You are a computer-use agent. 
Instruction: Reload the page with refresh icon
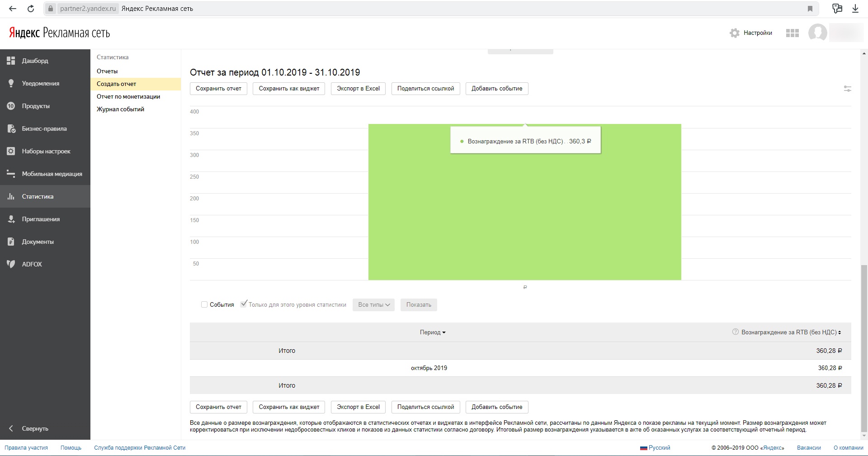pyautogui.click(x=31, y=9)
